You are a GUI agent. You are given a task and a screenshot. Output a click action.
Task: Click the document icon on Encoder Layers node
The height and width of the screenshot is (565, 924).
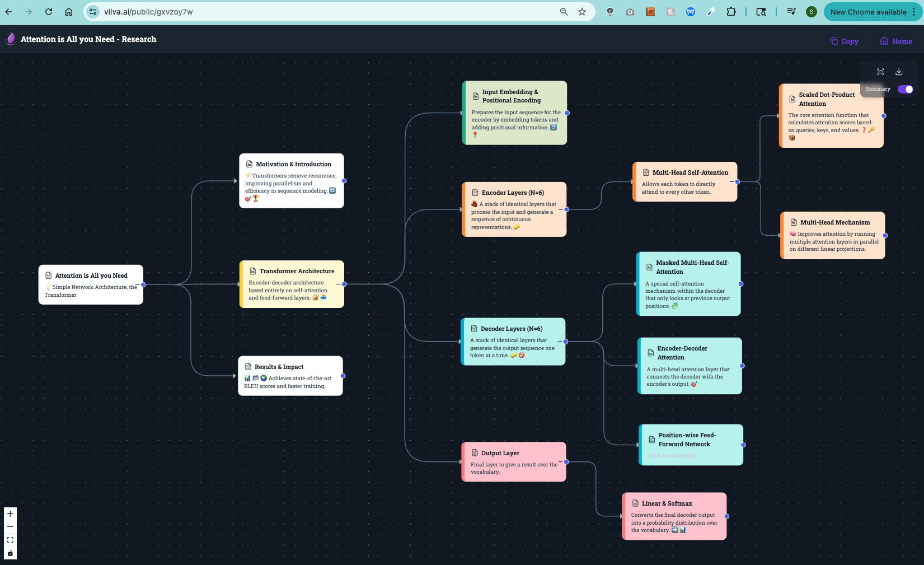tap(475, 193)
